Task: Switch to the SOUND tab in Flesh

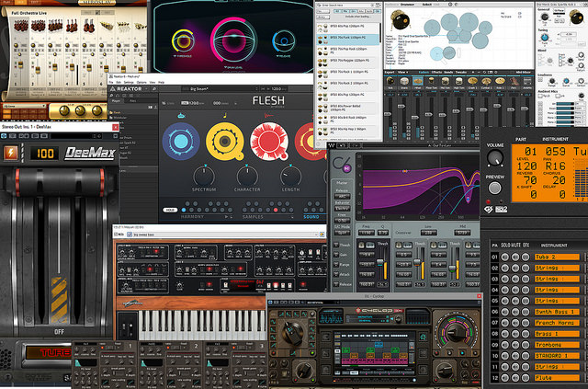Action: [x=311, y=217]
